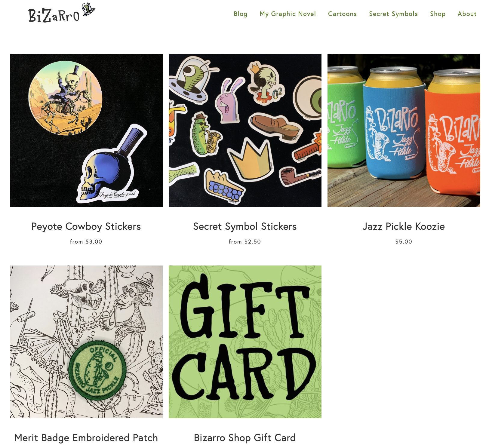Viewport: 492px width, 448px height.
Task: Click the $5.00 koozie price
Action: [404, 242]
